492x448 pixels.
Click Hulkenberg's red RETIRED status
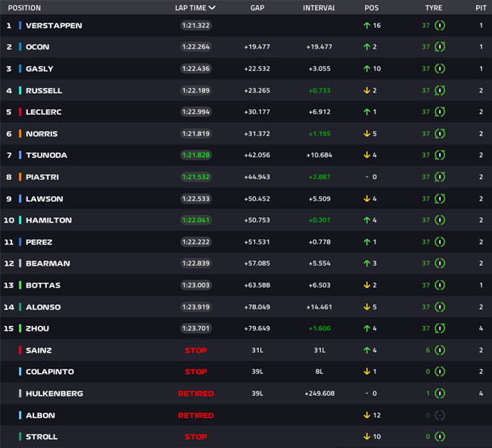click(x=196, y=394)
